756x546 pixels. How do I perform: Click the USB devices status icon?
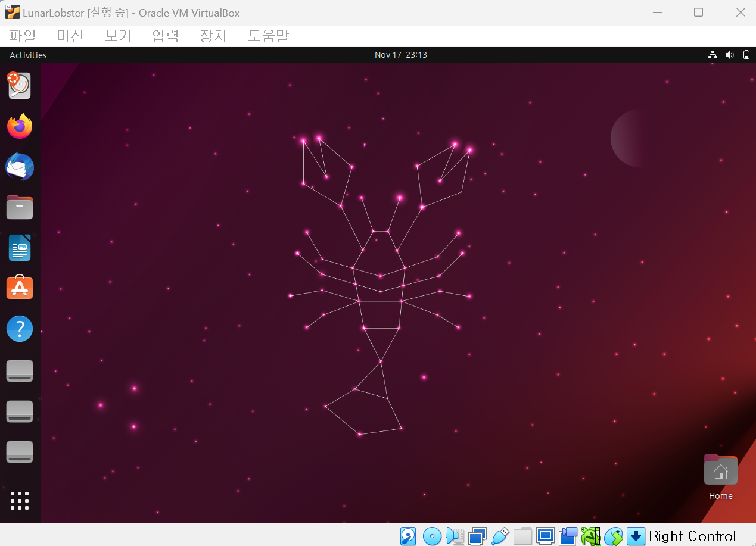tap(500, 536)
